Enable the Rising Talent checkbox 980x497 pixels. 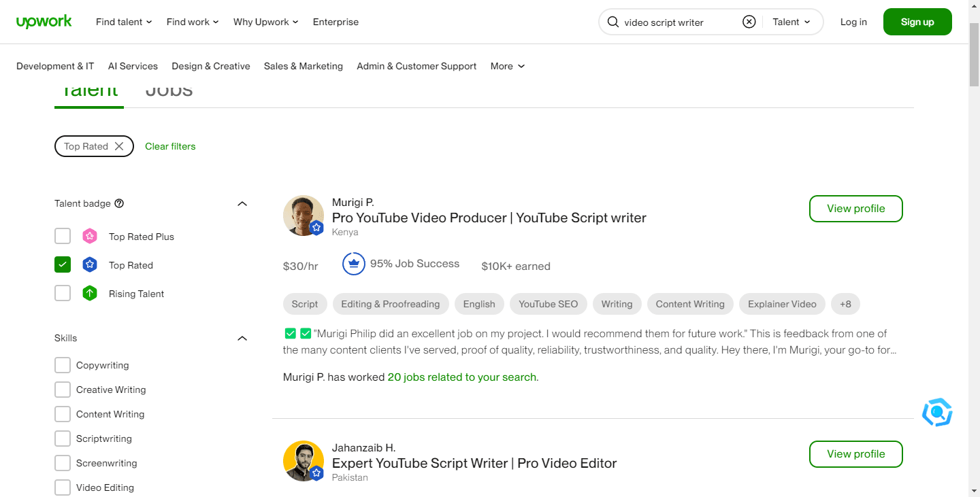63,293
